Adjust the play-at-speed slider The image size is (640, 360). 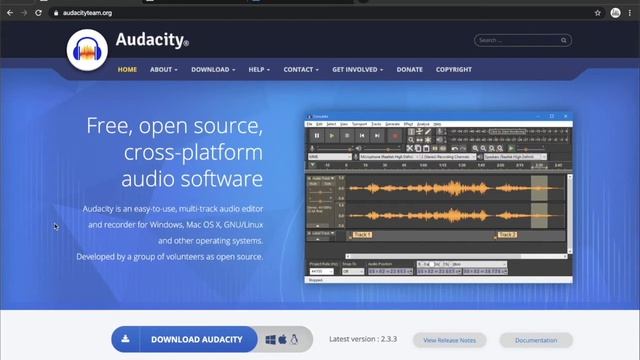(531, 149)
